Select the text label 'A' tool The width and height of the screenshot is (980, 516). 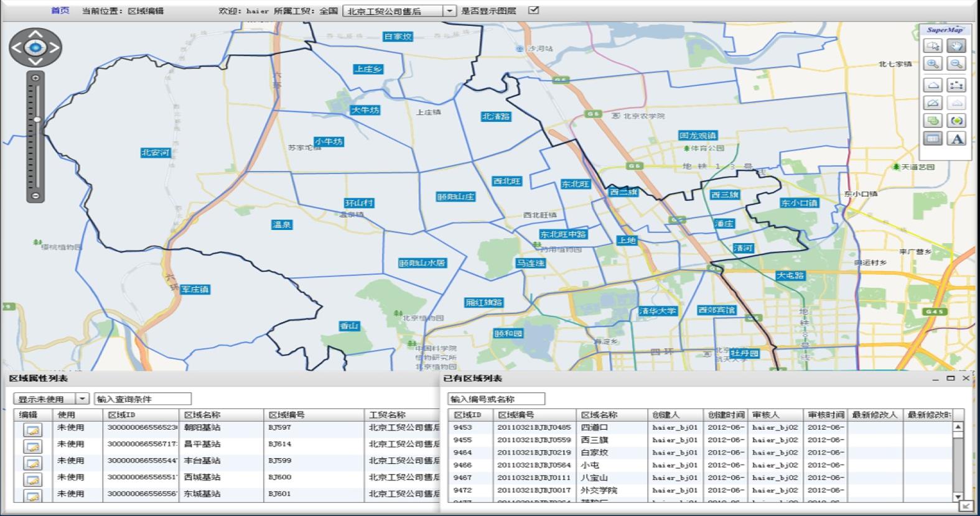click(x=956, y=139)
